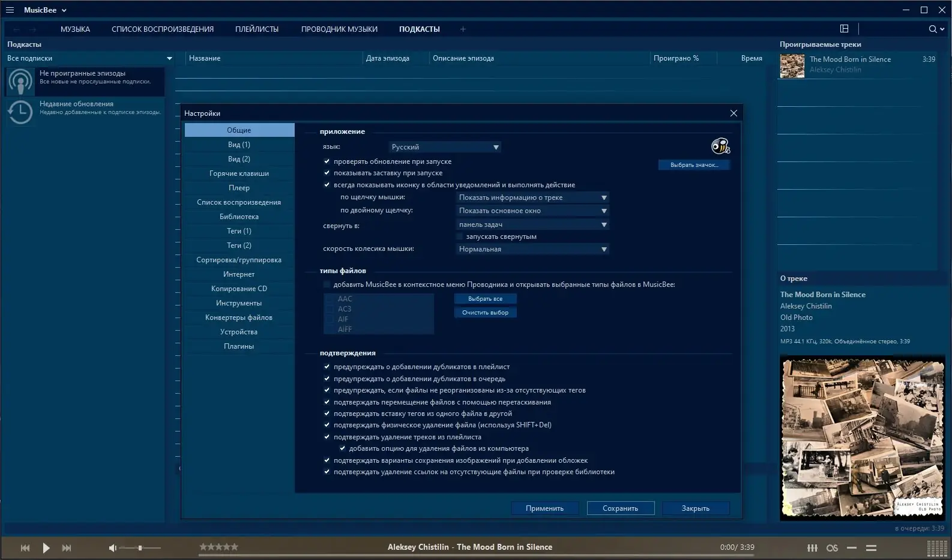Screen dimensions: 952x560
Task: Save settings with the Сохранить button
Action: pos(620,508)
